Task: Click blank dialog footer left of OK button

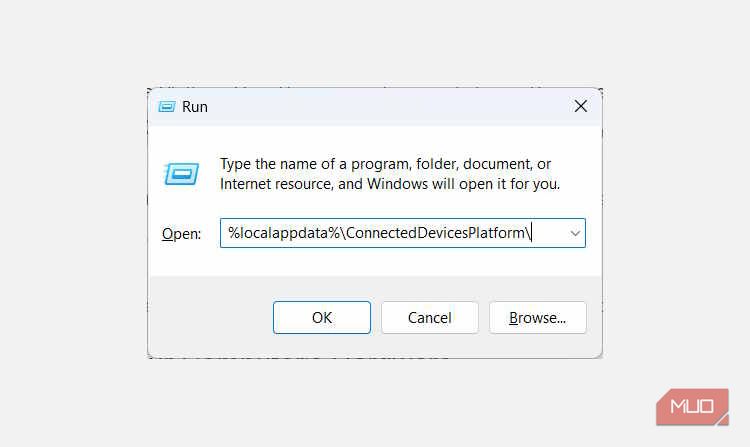Action: click(x=210, y=318)
